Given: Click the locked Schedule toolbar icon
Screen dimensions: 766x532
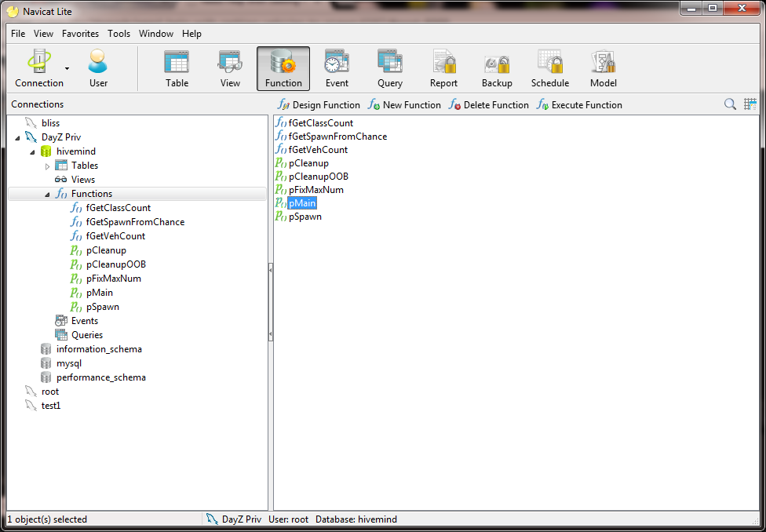Looking at the screenshot, I should coord(550,68).
